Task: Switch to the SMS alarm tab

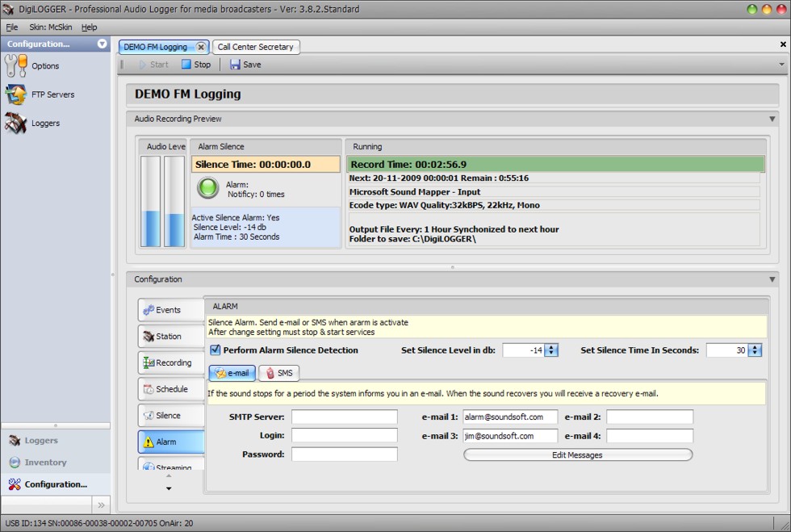Action: (278, 373)
